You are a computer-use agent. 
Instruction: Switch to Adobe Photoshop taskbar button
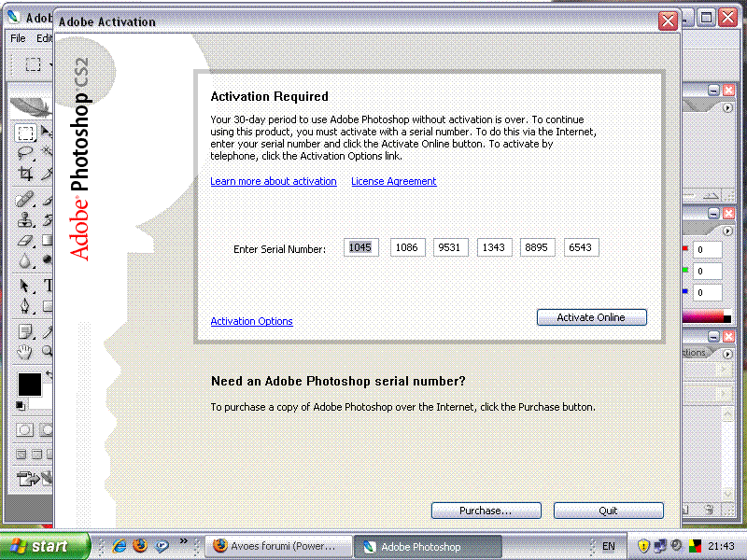click(428, 547)
